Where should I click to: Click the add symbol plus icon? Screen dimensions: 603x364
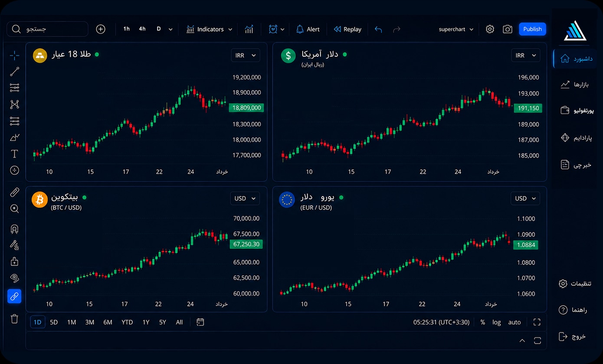pos(101,29)
